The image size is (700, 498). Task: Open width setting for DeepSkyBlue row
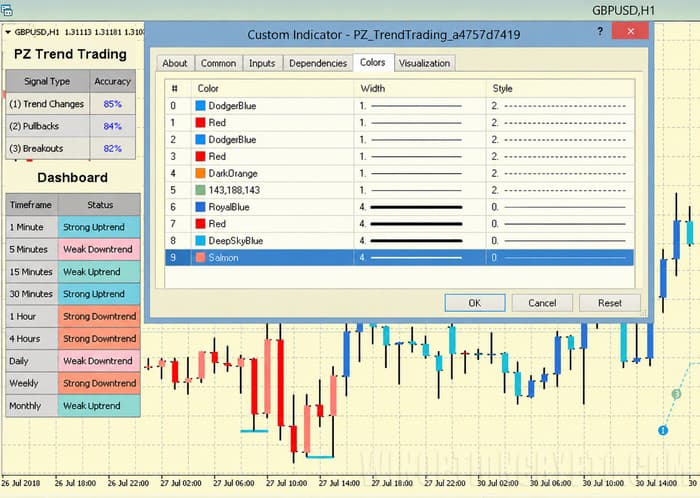pyautogui.click(x=420, y=241)
